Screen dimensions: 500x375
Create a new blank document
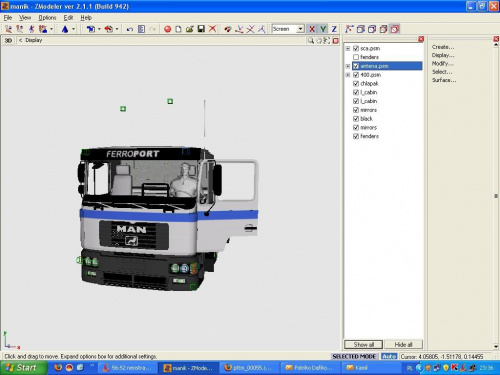pos(179,29)
